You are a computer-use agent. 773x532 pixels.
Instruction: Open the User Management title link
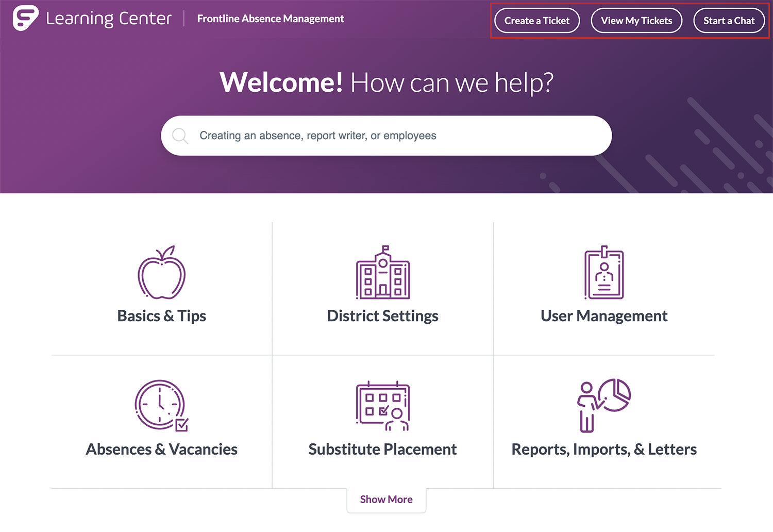pos(604,316)
